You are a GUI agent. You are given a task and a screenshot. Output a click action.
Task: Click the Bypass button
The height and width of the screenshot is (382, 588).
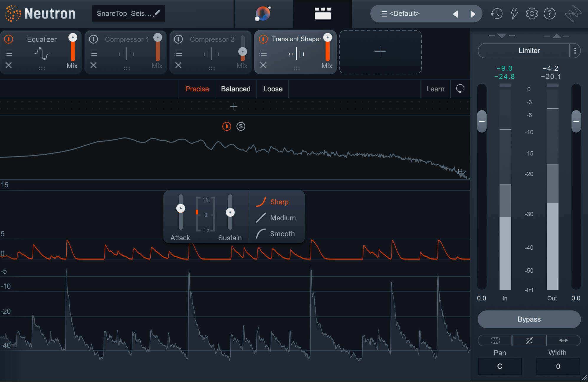click(x=529, y=319)
